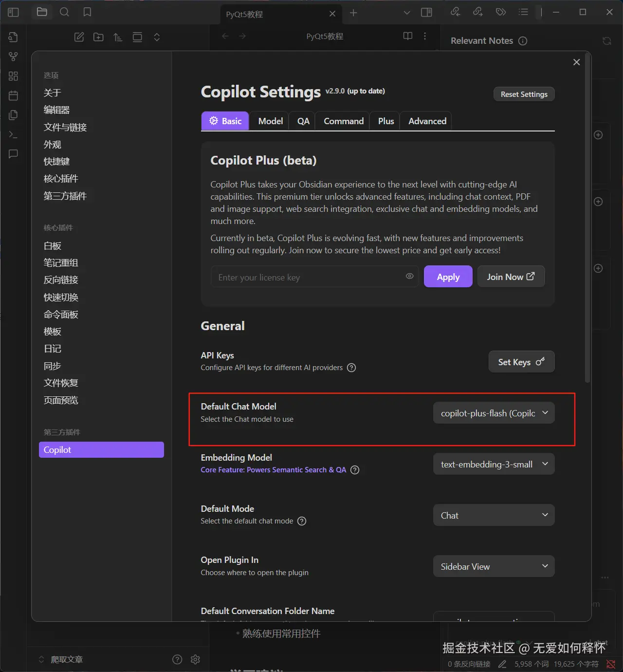Click the Join Now button
The image size is (623, 672).
pos(511,277)
